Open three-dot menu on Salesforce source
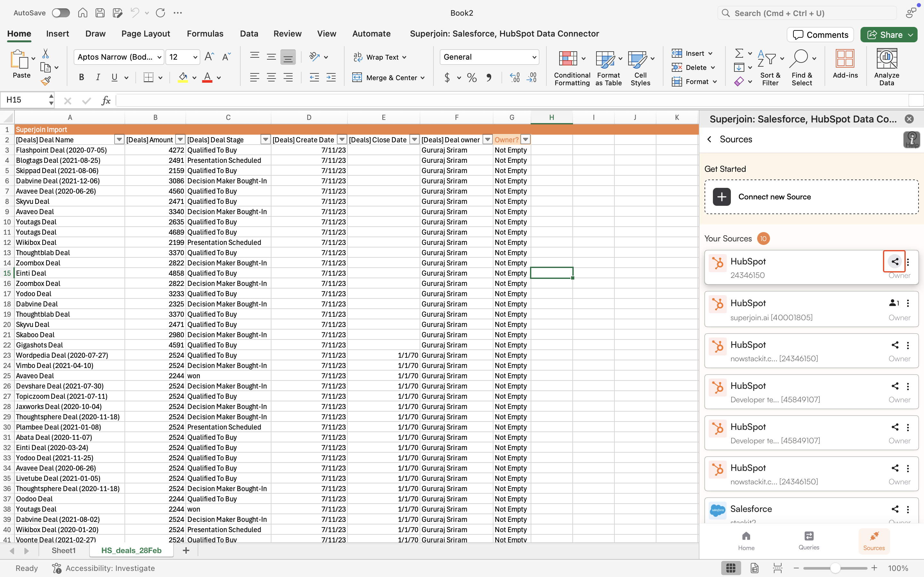The width and height of the screenshot is (924, 577). tap(908, 509)
